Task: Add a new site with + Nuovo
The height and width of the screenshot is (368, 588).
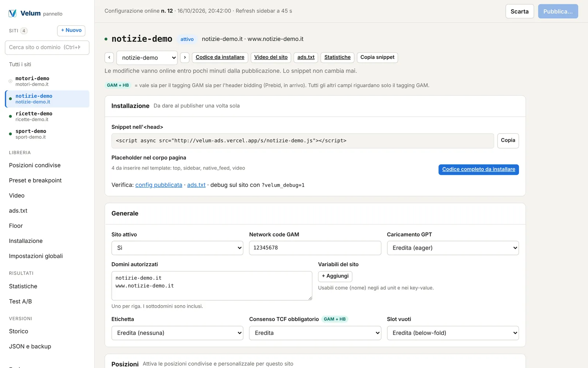Action: (x=71, y=31)
